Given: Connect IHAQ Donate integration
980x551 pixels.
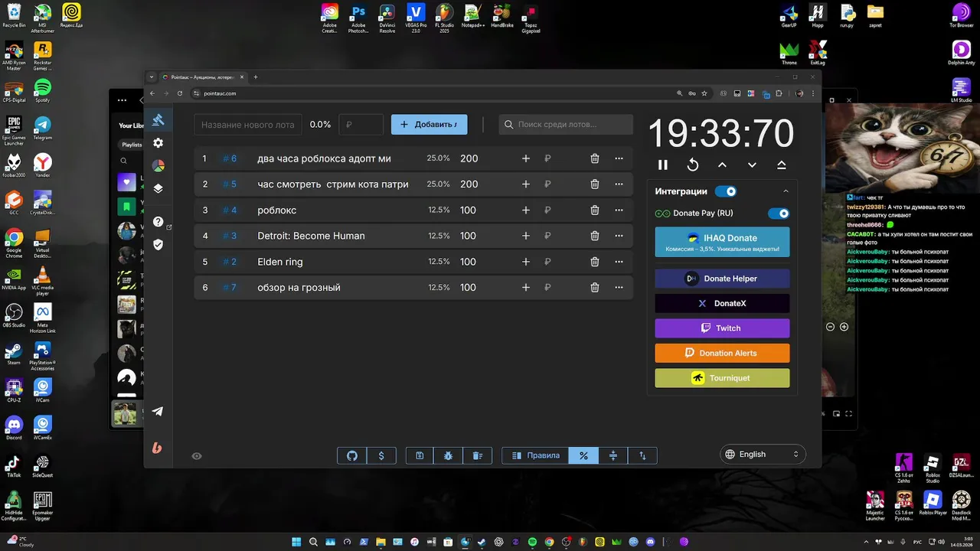Looking at the screenshot, I should pyautogui.click(x=722, y=242).
